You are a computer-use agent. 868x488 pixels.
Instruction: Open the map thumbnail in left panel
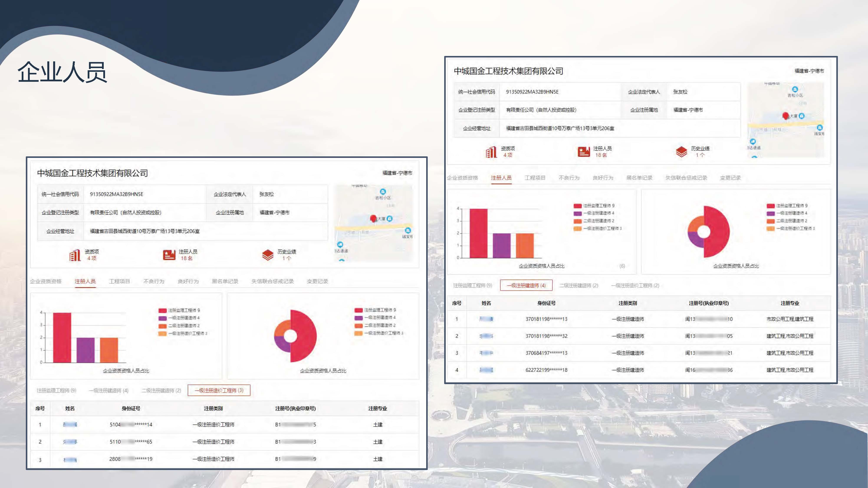tap(373, 223)
